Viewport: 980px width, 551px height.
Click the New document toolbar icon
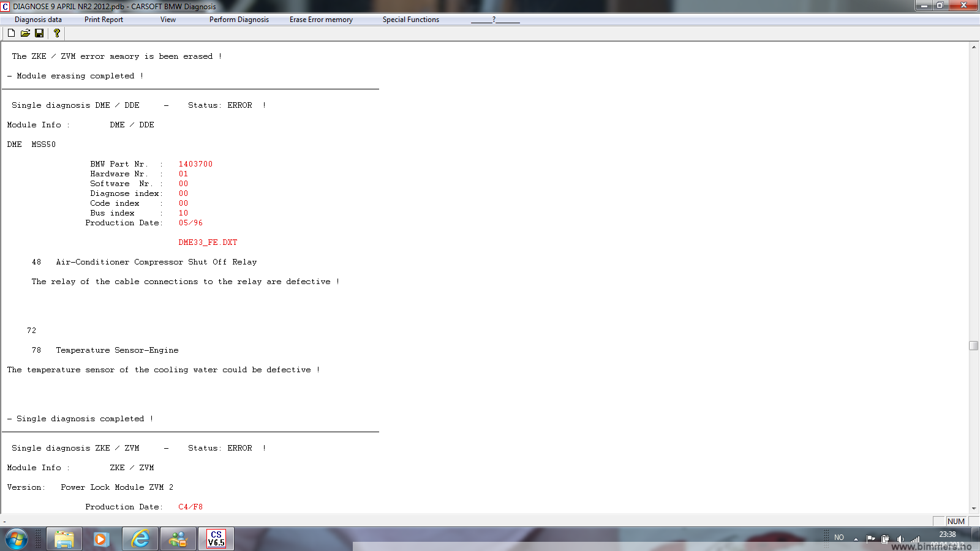(11, 33)
